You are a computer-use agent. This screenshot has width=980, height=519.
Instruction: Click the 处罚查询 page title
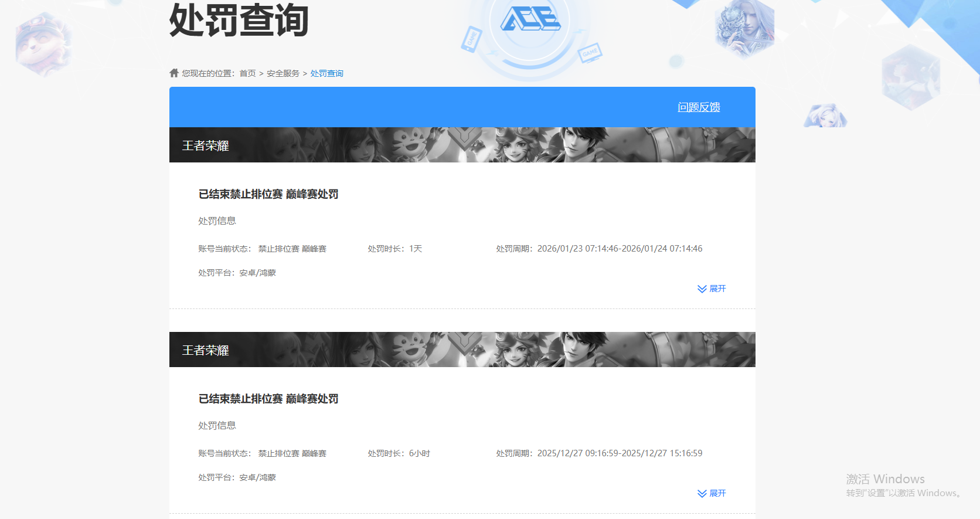click(x=239, y=20)
